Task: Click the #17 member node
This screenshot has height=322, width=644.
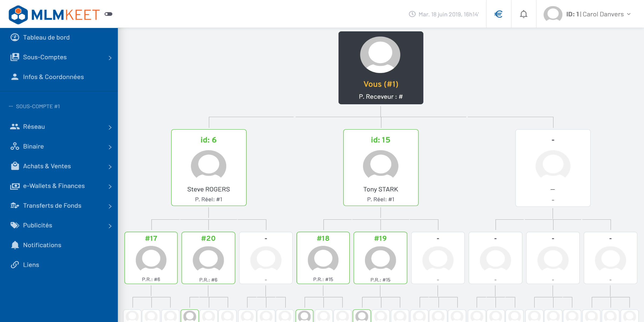Action: 151,258
